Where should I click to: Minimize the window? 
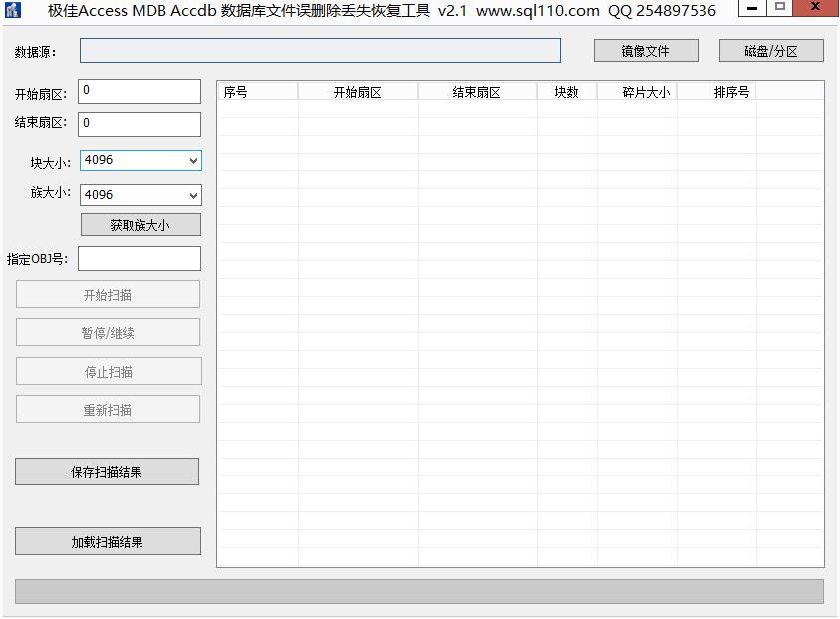point(752,8)
